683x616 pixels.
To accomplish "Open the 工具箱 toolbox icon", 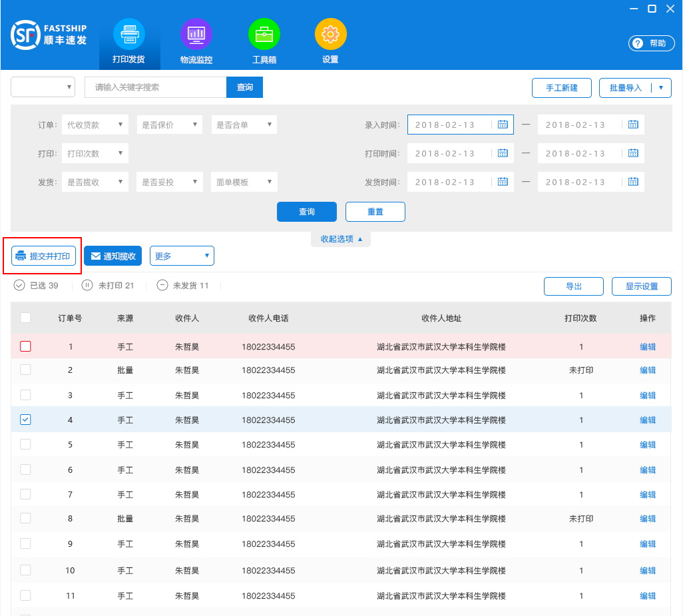I will click(x=264, y=41).
